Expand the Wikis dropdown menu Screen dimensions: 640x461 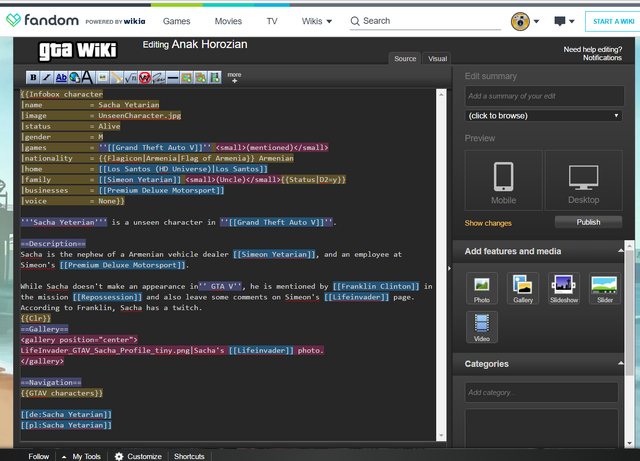316,21
